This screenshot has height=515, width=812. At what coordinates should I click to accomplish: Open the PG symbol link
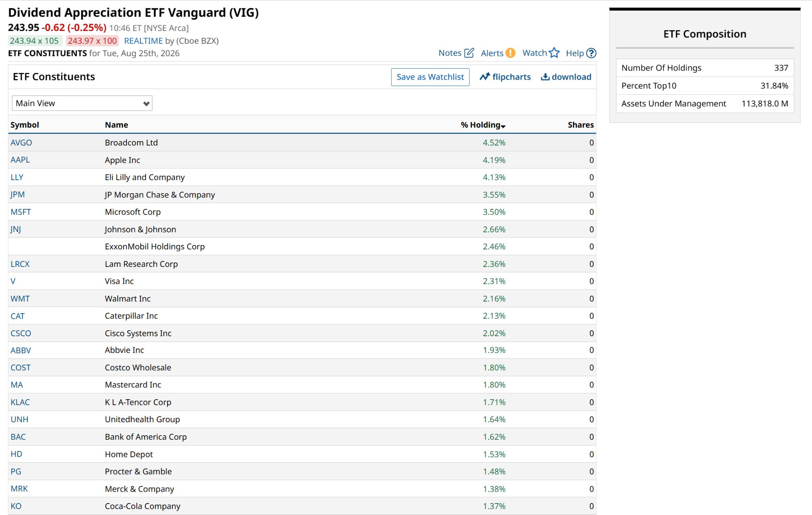click(x=16, y=472)
